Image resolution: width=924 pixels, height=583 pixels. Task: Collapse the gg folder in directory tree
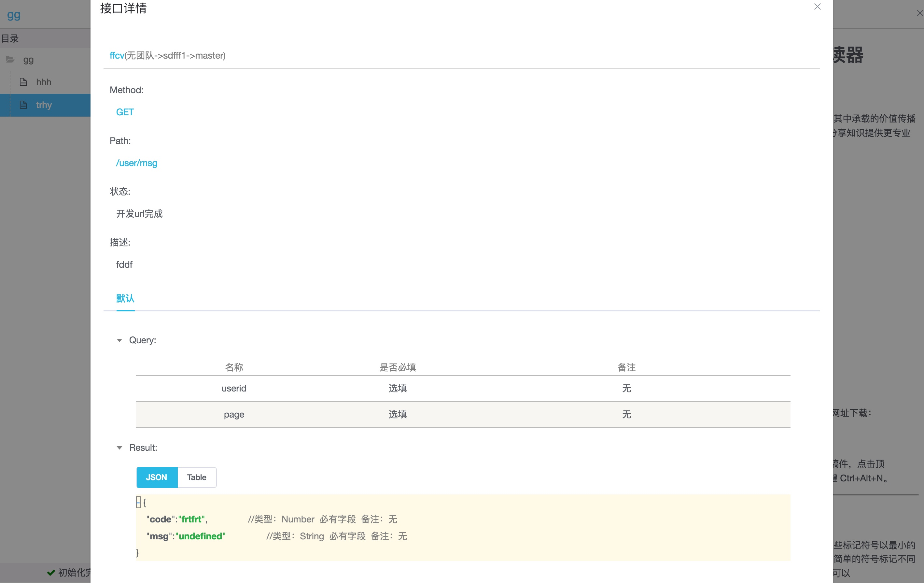pos(28,60)
